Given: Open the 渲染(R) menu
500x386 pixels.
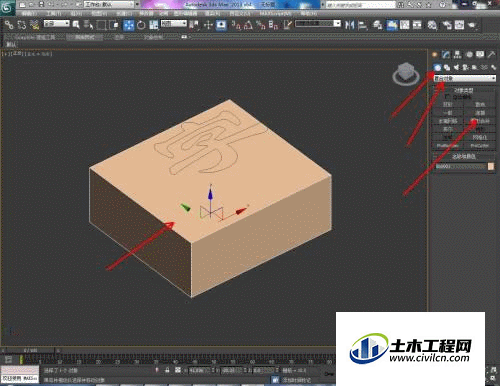Looking at the screenshot, I should [212, 13].
